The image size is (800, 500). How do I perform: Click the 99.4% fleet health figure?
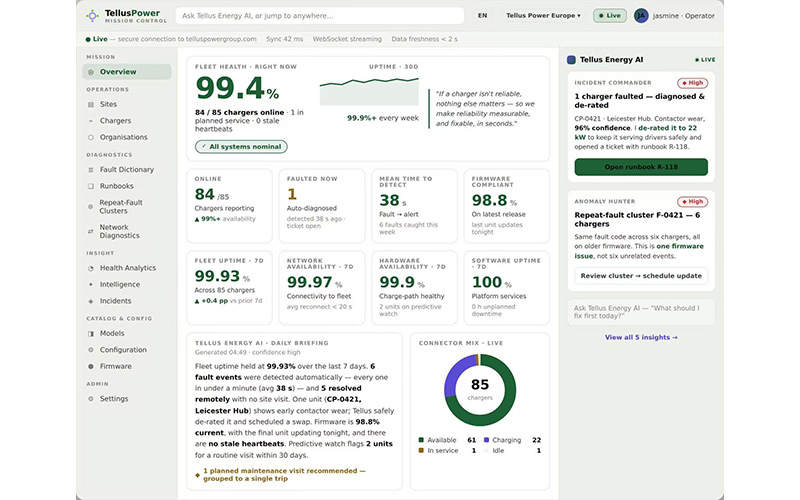pos(237,88)
